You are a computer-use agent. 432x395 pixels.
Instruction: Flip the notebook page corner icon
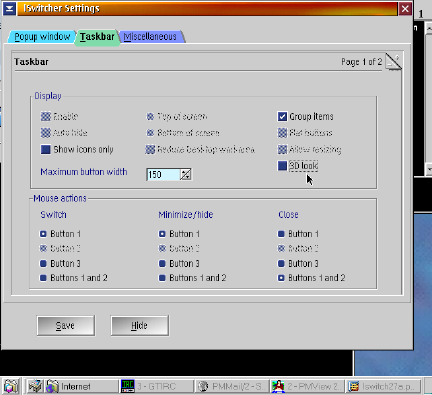[x=393, y=61]
